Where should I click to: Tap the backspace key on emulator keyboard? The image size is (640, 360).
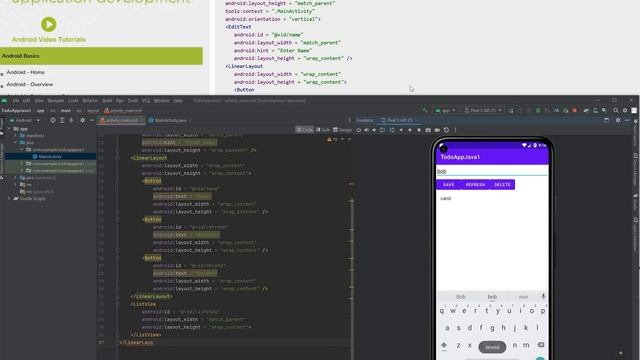(541, 345)
